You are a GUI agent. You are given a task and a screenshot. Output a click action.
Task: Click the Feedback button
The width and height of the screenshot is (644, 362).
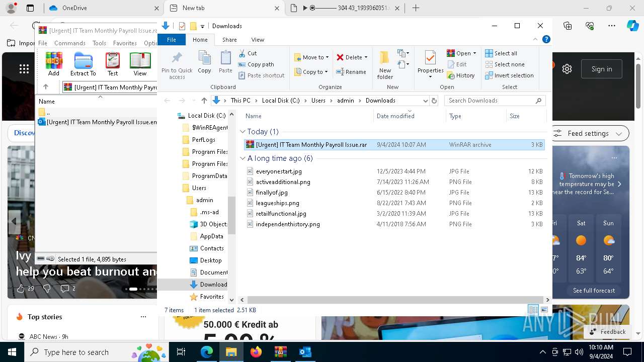[x=607, y=331]
